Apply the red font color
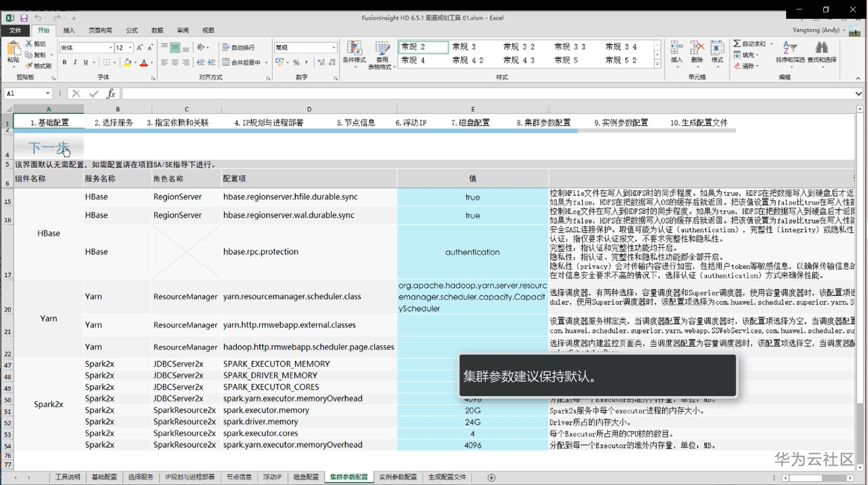This screenshot has width=868, height=485. coord(144,63)
